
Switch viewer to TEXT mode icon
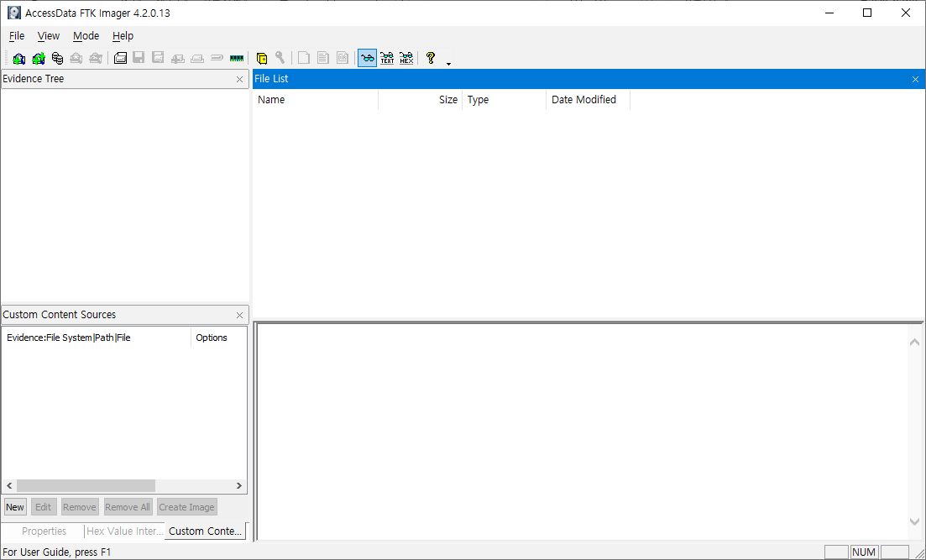(x=387, y=58)
